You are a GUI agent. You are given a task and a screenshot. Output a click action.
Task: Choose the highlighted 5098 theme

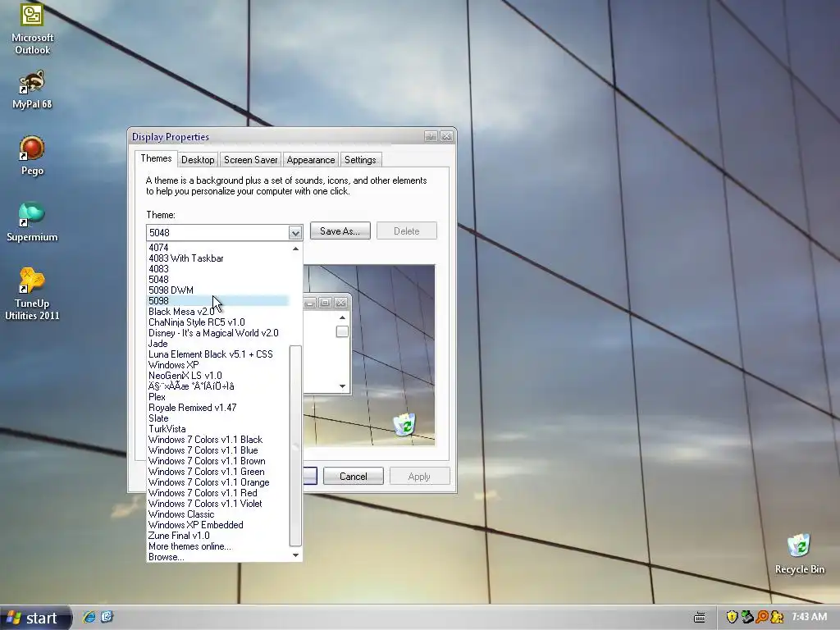pyautogui.click(x=218, y=301)
